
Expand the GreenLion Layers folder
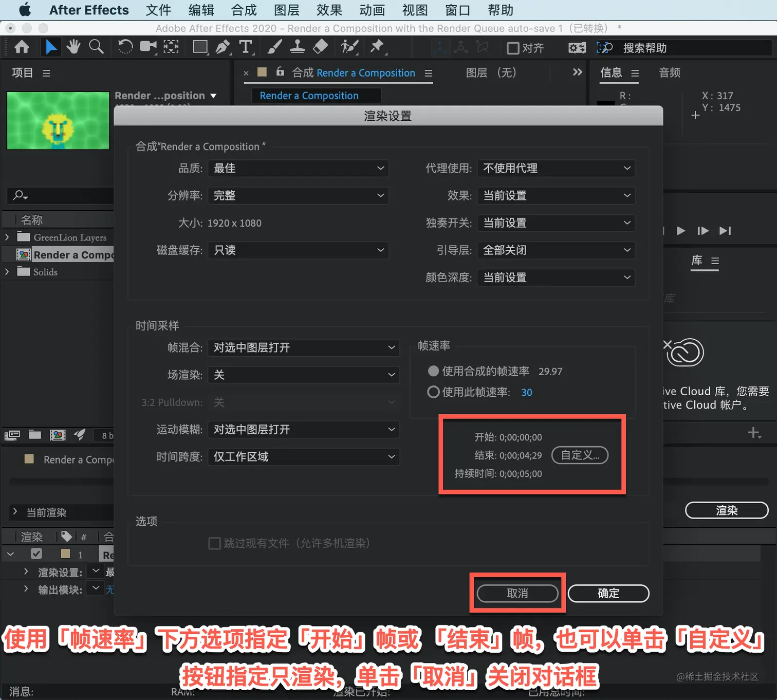7,237
